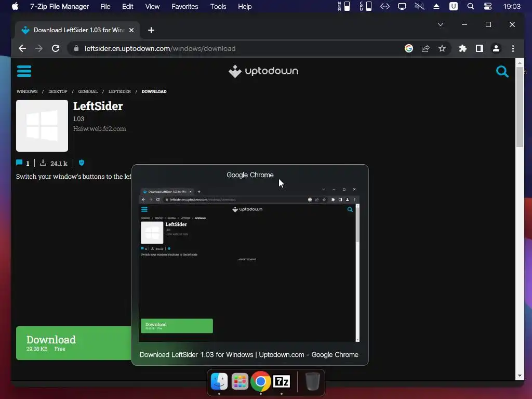Click the display icon in the menu bar
The width and height of the screenshot is (532, 399).
point(402,6)
